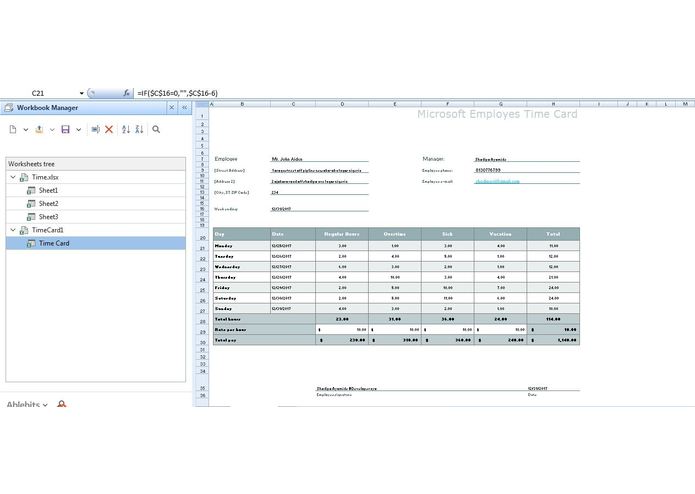Click the Employee label cell

[226, 159]
